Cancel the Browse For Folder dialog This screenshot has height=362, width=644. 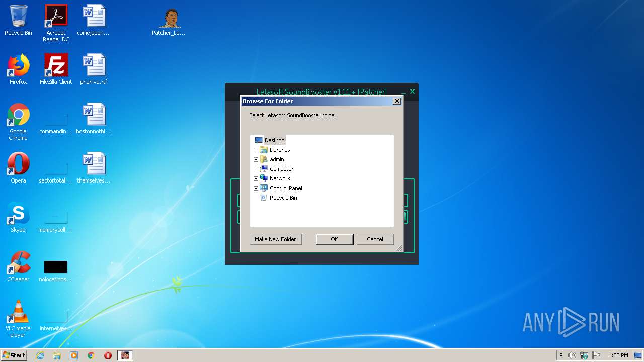tap(375, 239)
